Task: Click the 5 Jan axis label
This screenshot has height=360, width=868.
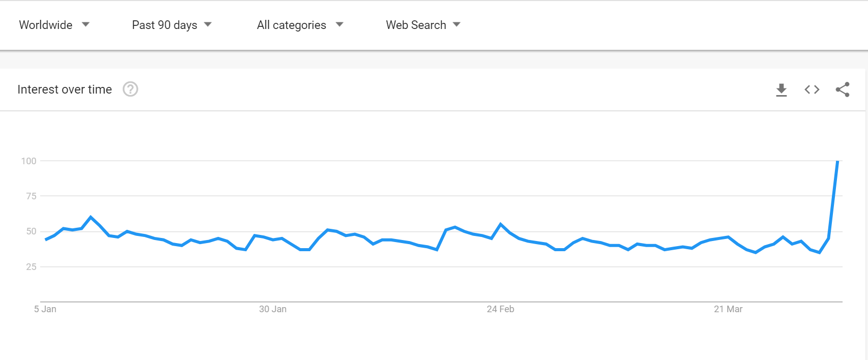Action: pos(45,309)
